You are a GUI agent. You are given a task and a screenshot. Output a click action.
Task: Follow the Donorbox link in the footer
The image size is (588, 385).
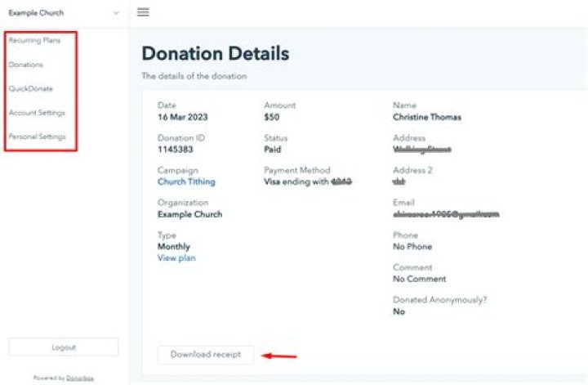pos(80,378)
